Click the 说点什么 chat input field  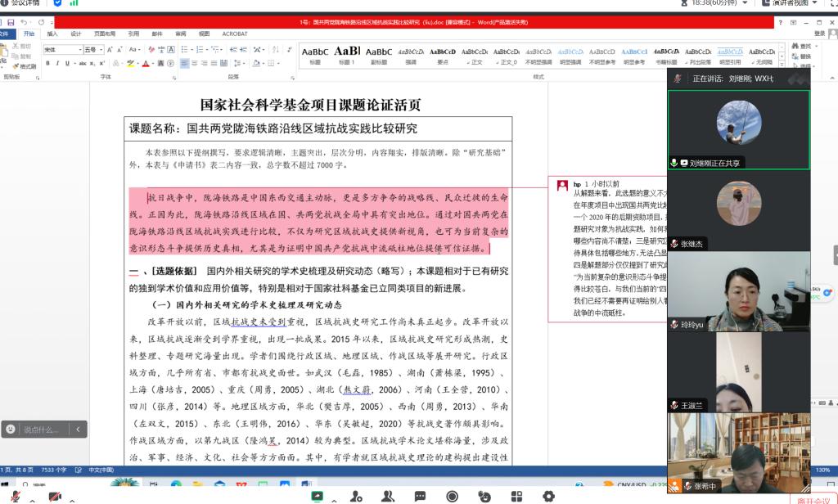click(44, 430)
